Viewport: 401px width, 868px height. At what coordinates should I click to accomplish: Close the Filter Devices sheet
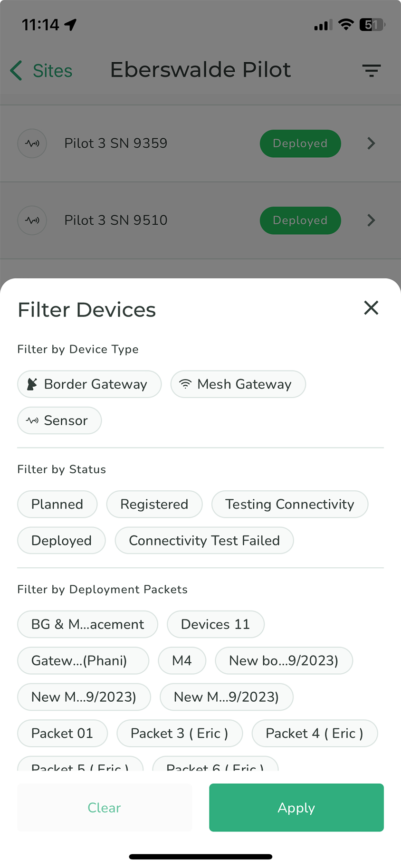coord(371,308)
